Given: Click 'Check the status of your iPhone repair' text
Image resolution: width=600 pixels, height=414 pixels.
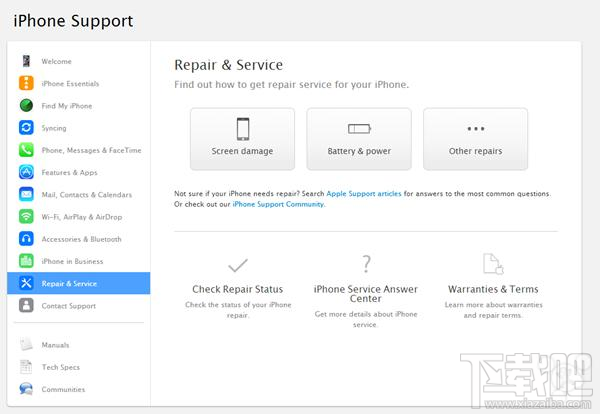Looking at the screenshot, I should pos(238,310).
